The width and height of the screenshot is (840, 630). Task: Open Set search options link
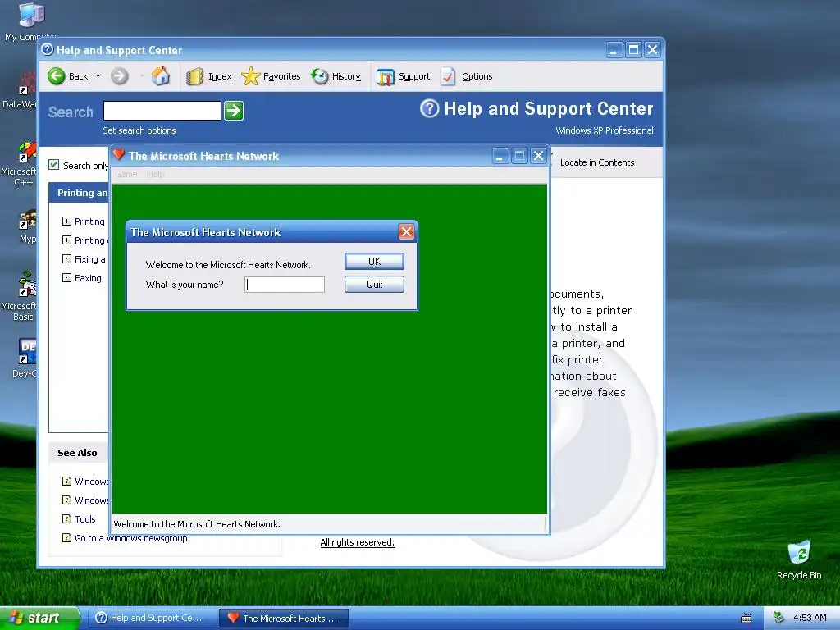[139, 130]
